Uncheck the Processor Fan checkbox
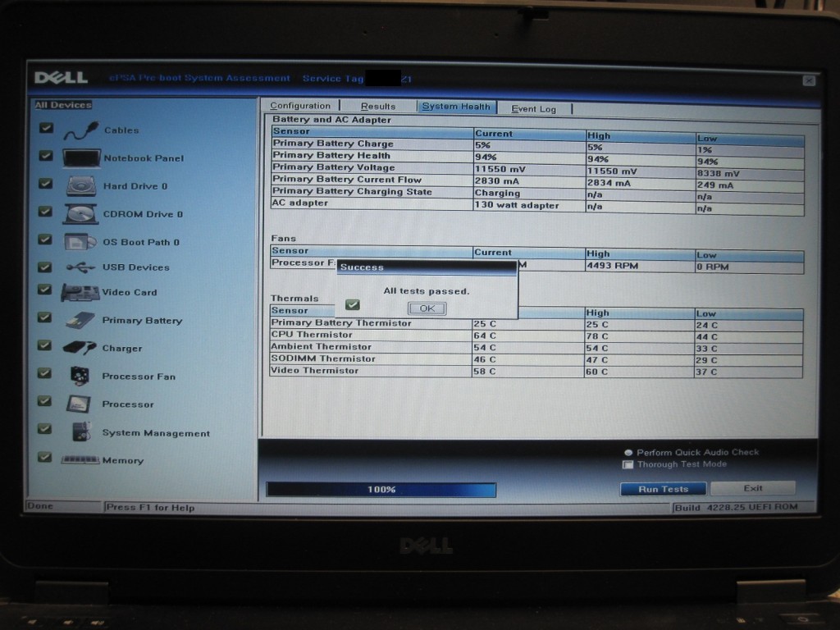This screenshot has height=630, width=840. point(44,373)
